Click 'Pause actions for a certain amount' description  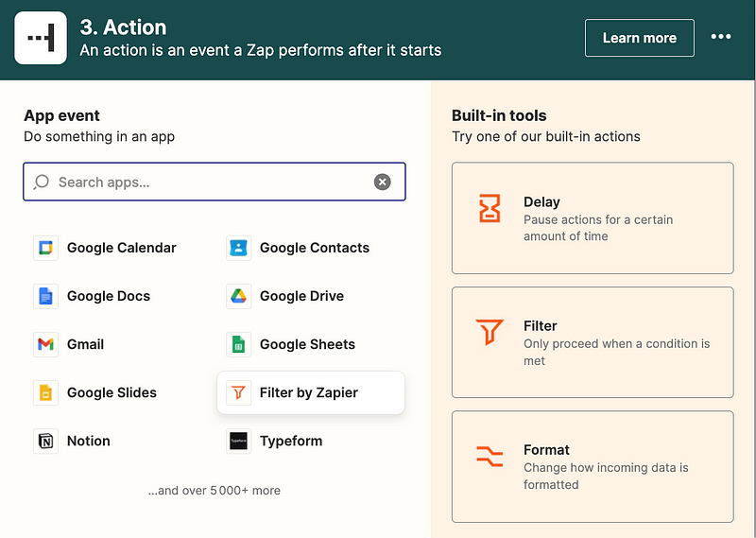[x=598, y=228]
